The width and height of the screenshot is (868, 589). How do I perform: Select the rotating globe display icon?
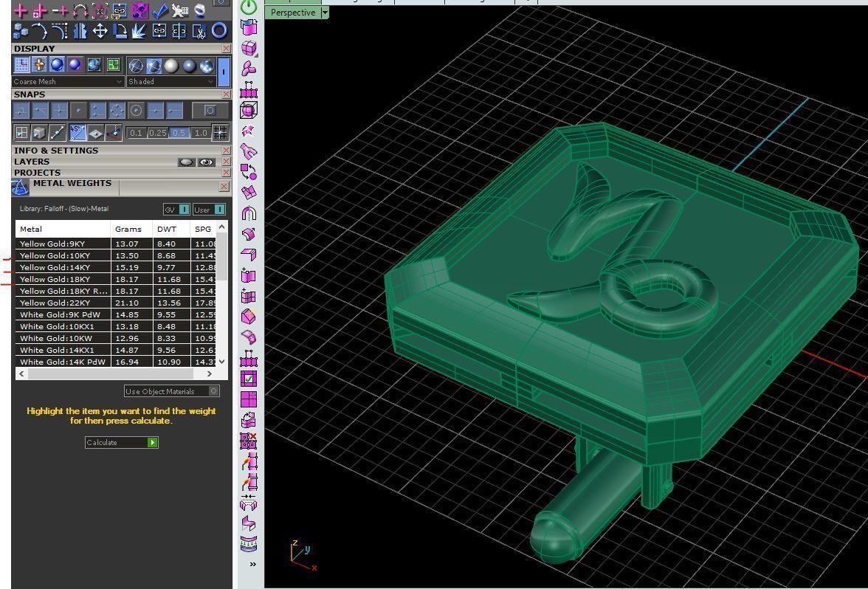94,65
